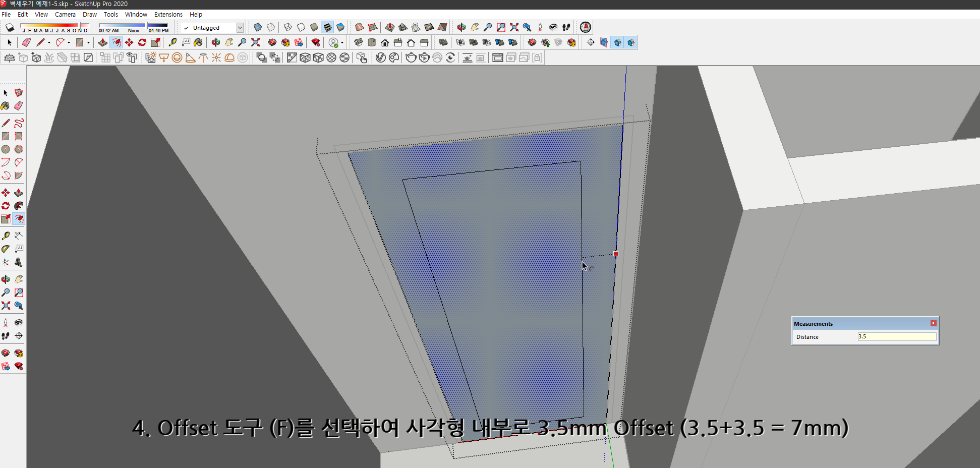Select the Pie arc tool

(19, 175)
